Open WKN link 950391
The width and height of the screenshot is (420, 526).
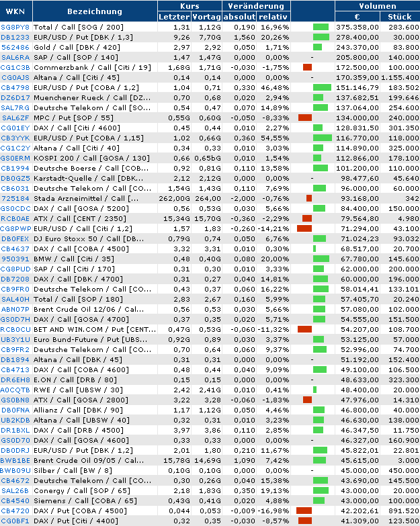tap(15, 259)
